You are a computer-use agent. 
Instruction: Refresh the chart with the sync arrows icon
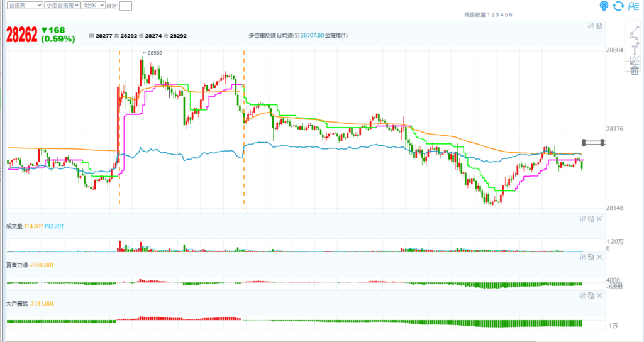point(619,6)
